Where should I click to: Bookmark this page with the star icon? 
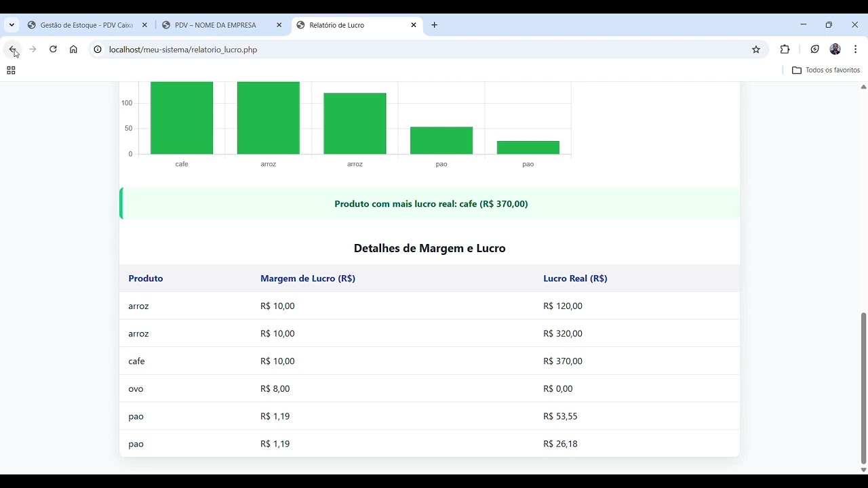756,49
